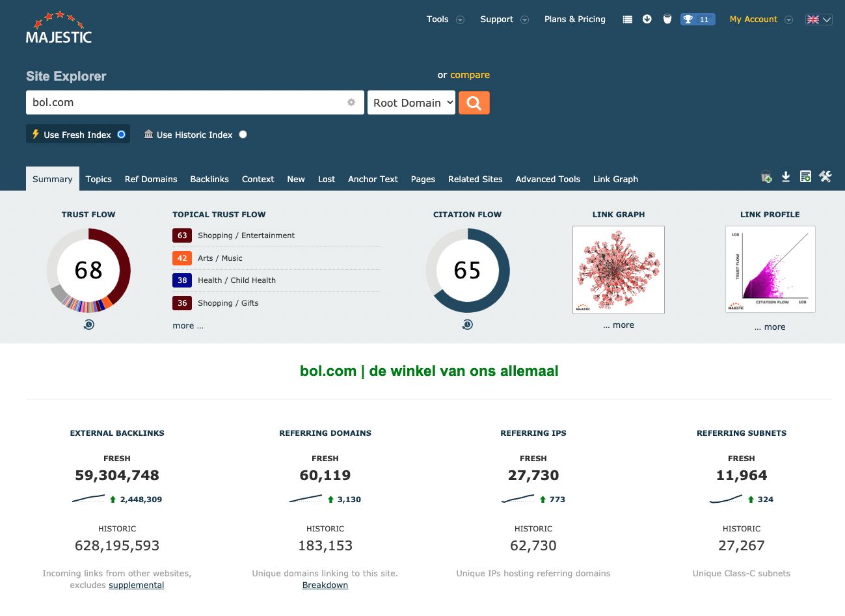This screenshot has height=616, width=845.
Task: Click the Citation Flow 65 donut chart
Action: (468, 270)
